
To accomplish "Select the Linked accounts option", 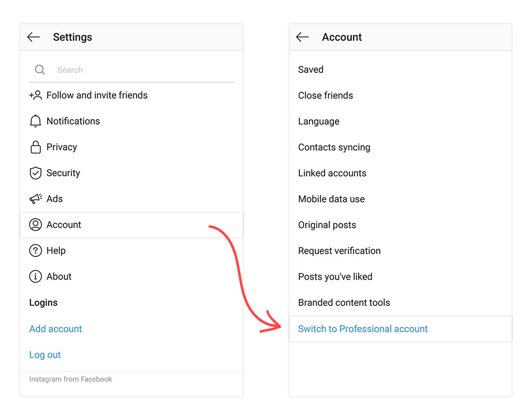I will tap(400, 173).
